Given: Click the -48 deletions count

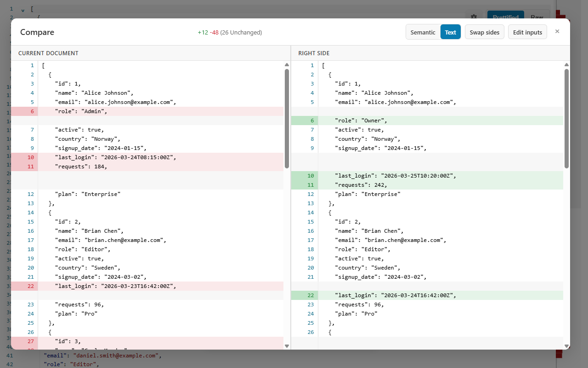Looking at the screenshot, I should pyautogui.click(x=214, y=33).
